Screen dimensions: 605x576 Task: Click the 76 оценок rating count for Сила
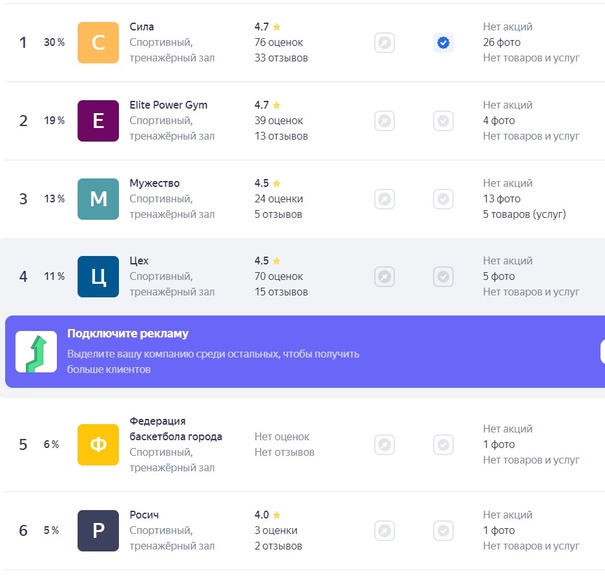coord(279,42)
